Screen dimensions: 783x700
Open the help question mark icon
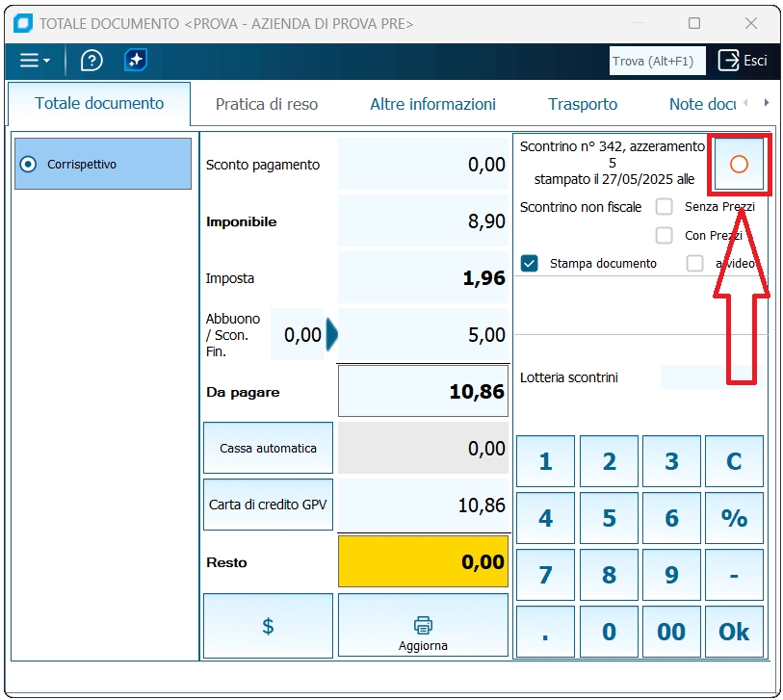(91, 61)
